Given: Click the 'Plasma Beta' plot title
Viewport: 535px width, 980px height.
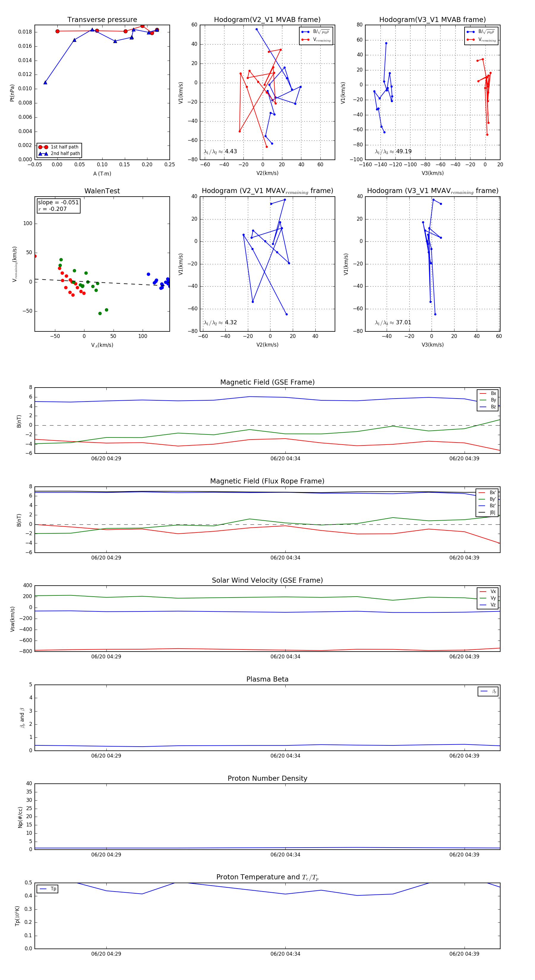Looking at the screenshot, I should click(267, 679).
